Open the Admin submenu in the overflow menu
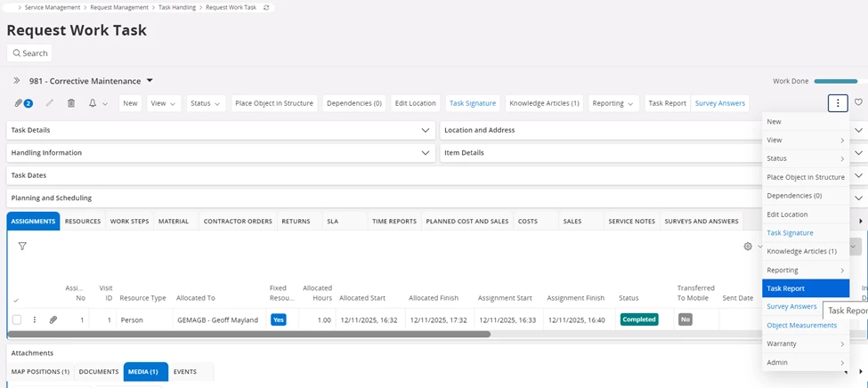868x388 pixels. [806, 362]
